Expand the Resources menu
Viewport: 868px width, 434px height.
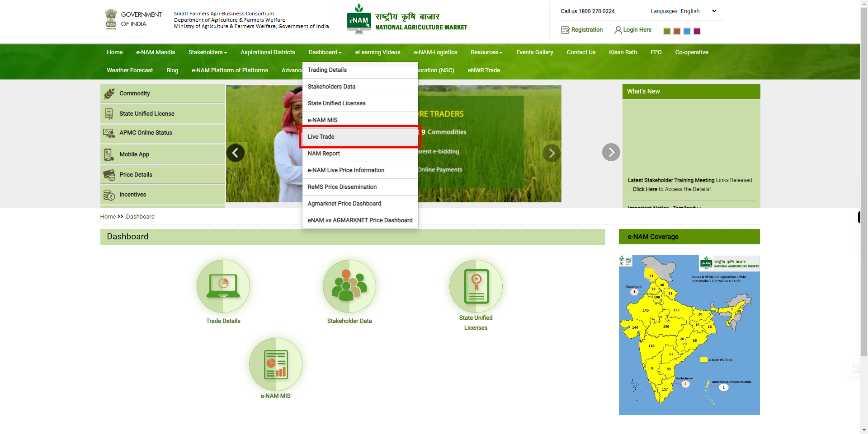tap(486, 52)
